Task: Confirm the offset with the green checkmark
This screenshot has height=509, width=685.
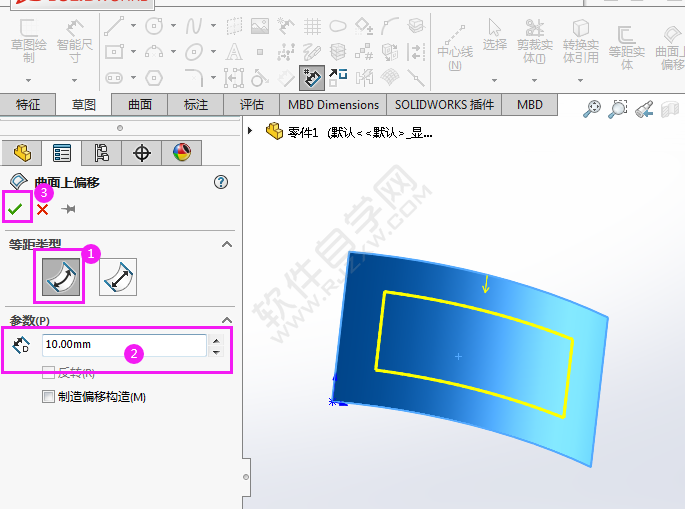Action: tap(15, 209)
